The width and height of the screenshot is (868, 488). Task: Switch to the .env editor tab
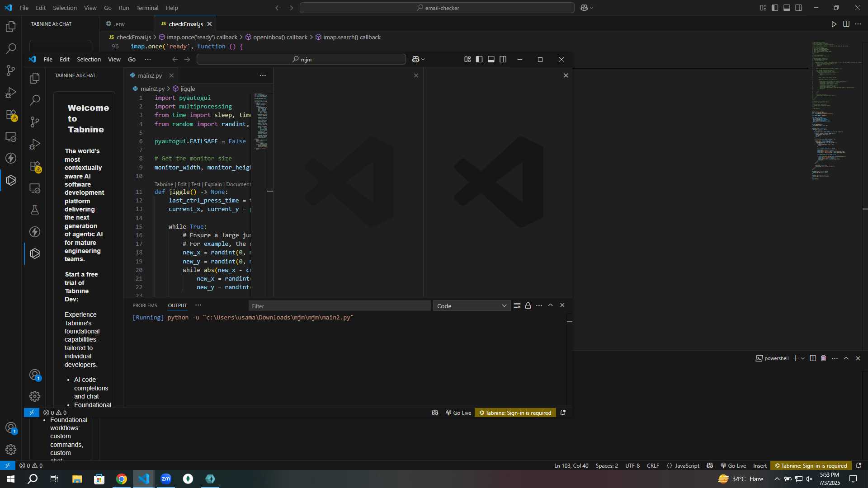119,24
